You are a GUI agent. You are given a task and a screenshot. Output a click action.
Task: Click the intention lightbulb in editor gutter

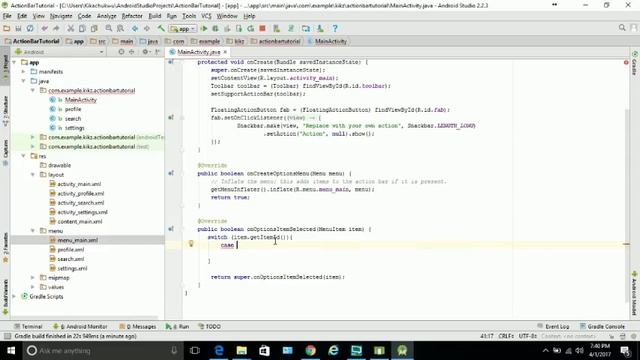tap(191, 244)
